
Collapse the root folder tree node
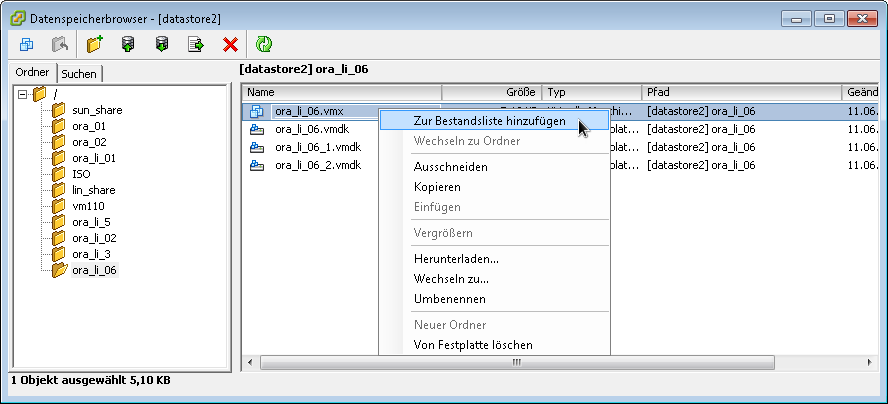click(23, 93)
